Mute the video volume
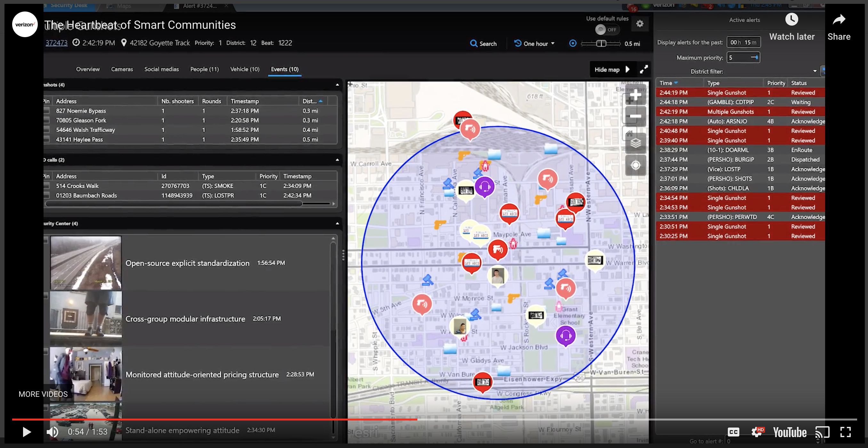The width and height of the screenshot is (868, 448). 52,432
